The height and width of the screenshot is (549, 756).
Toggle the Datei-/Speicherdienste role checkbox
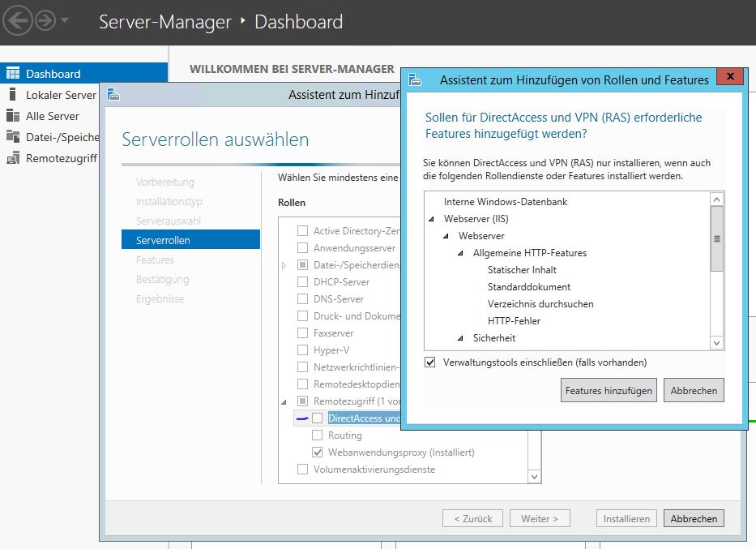[x=302, y=264]
